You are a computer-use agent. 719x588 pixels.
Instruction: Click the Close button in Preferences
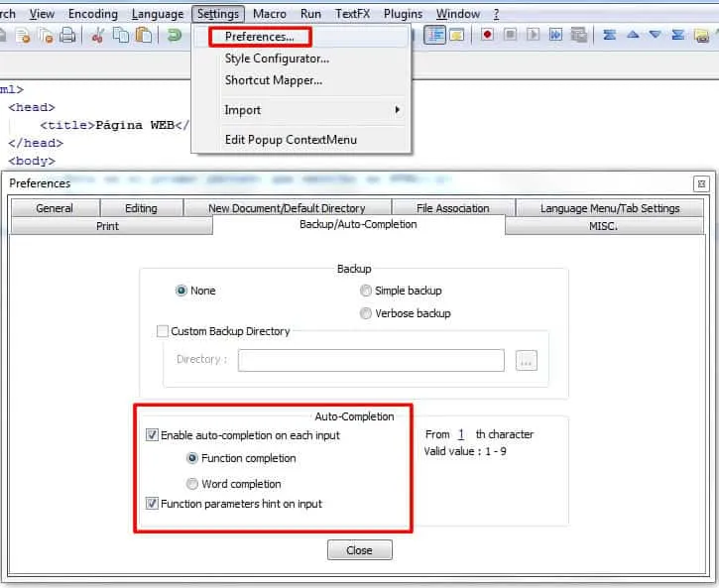click(x=359, y=550)
